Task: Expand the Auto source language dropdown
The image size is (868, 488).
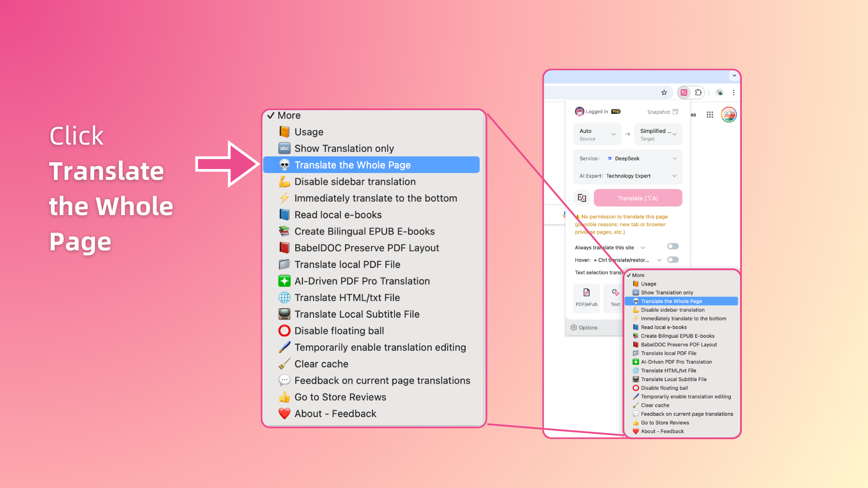Action: (597, 134)
